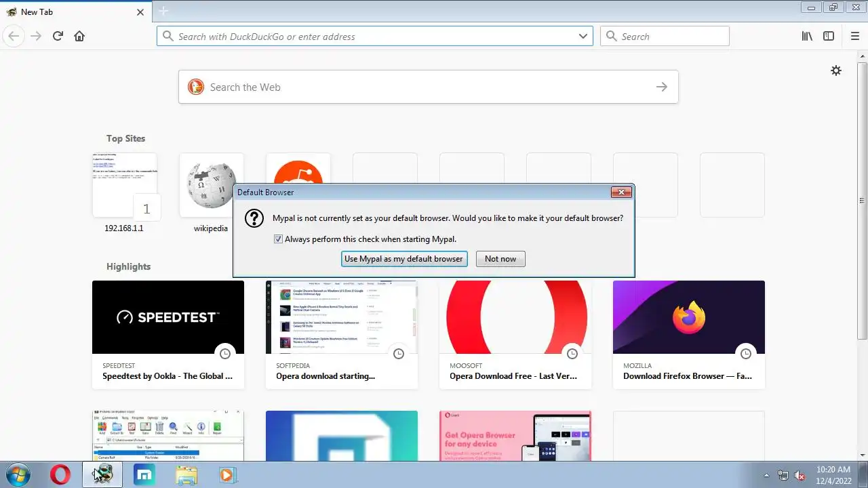The width and height of the screenshot is (868, 488).
Task: Open Mozilla Download Firefox Browser highlight
Action: 689,335
